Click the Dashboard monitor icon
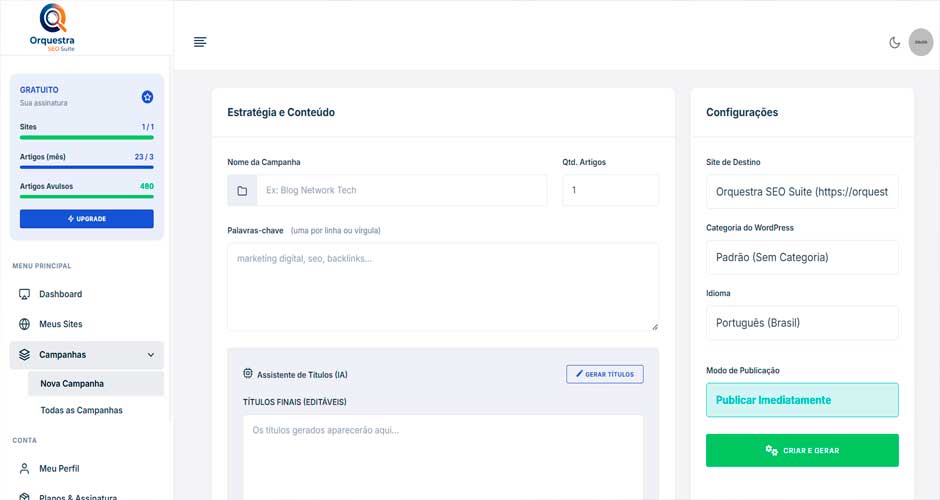Image resolution: width=940 pixels, height=500 pixels. pos(25,294)
